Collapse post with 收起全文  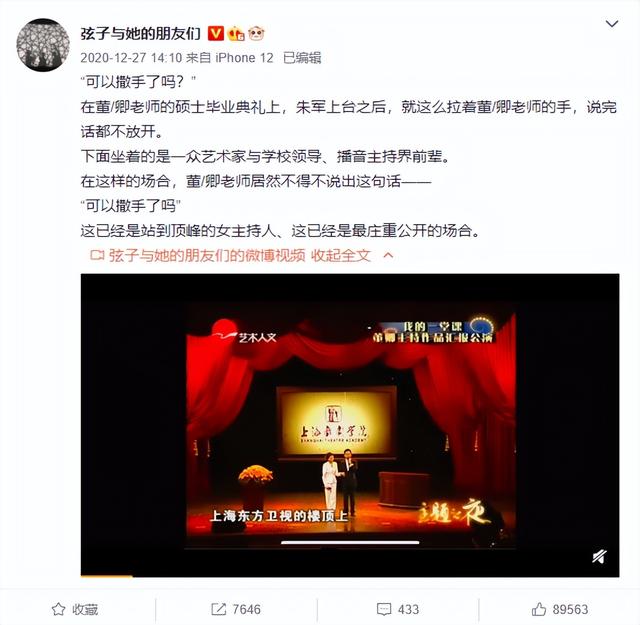pyautogui.click(x=341, y=256)
